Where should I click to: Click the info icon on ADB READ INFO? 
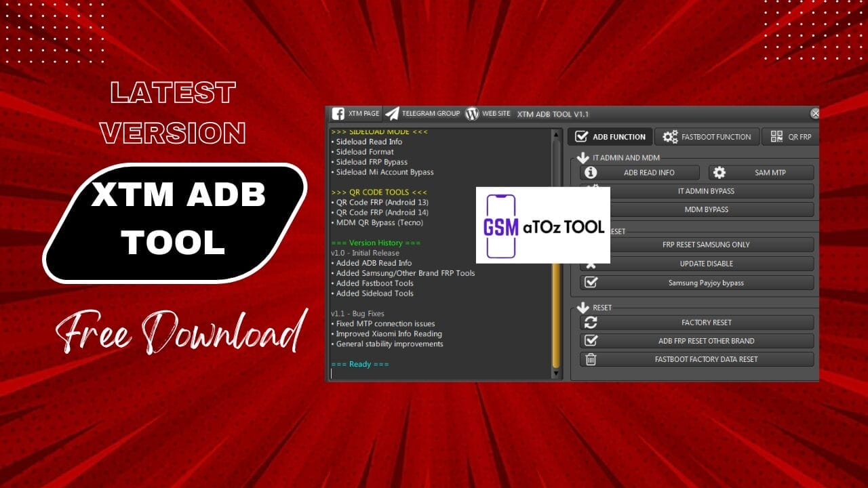coord(591,173)
